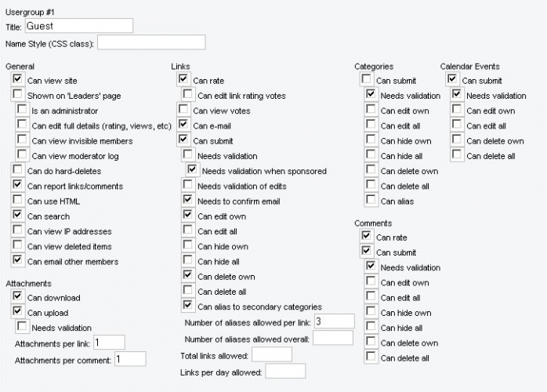The height and width of the screenshot is (392, 547).
Task: Disable 'Can alias to secondary categories'
Action: tap(188, 306)
